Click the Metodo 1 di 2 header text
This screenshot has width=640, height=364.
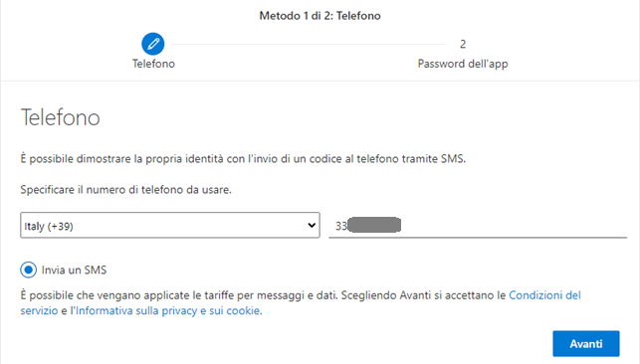[x=320, y=16]
